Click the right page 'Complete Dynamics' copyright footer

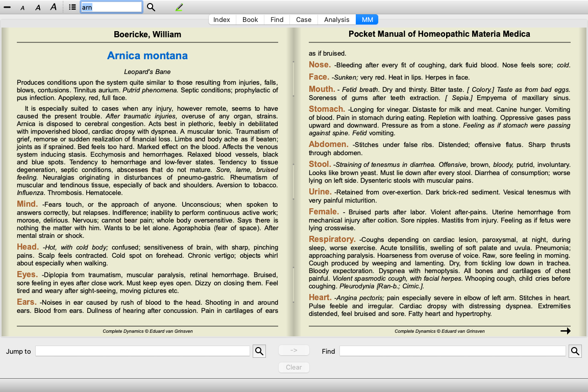click(439, 331)
